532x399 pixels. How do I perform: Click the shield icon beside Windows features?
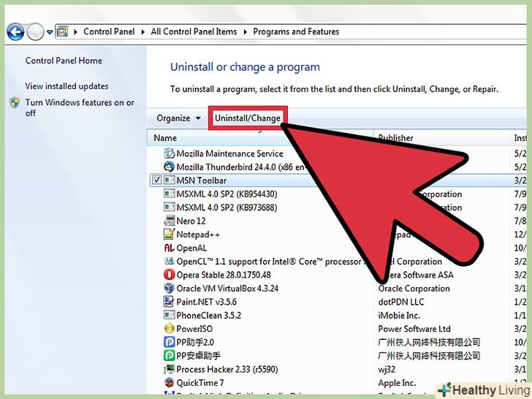click(15, 102)
